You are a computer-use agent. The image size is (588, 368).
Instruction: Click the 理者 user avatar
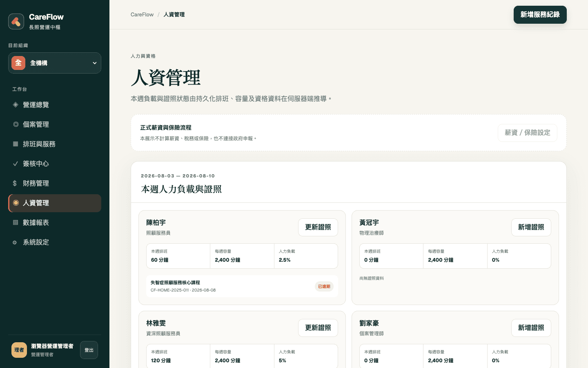pos(19,350)
